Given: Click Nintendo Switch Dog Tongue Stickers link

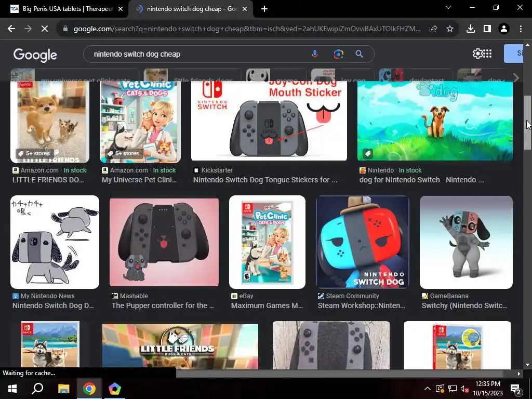Looking at the screenshot, I should [x=265, y=180].
